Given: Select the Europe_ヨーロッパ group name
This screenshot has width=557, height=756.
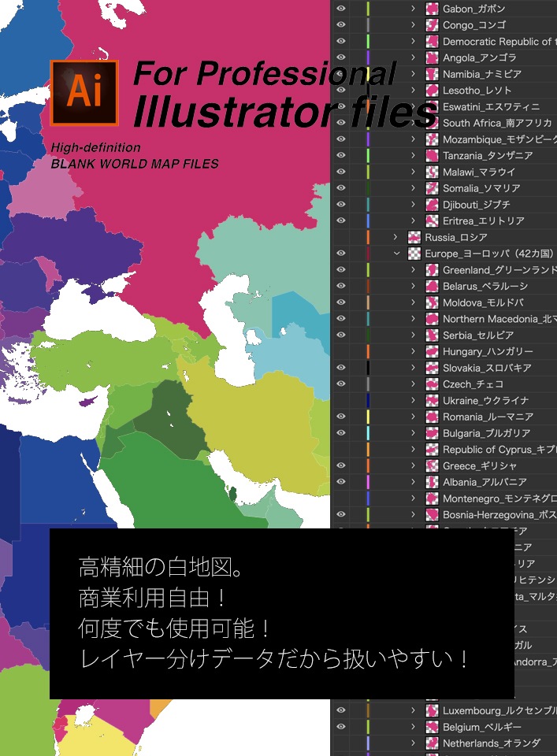Looking at the screenshot, I should click(x=489, y=254).
